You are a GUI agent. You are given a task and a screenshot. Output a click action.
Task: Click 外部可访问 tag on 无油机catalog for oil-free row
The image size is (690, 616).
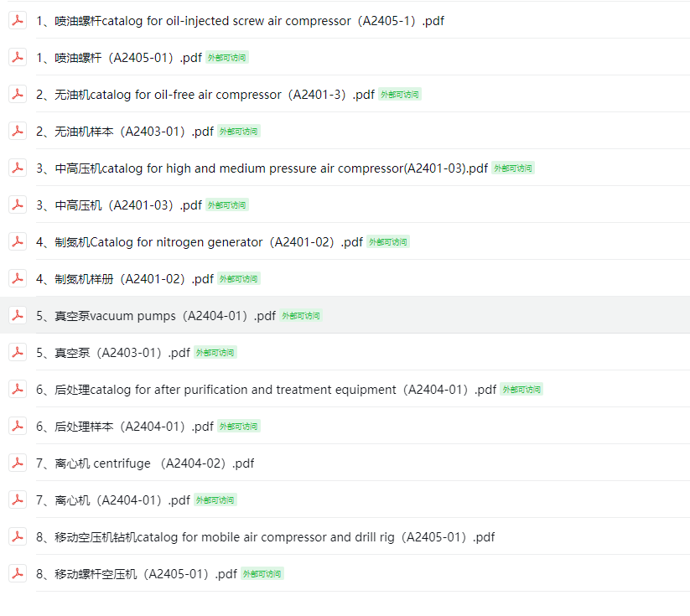pos(400,95)
